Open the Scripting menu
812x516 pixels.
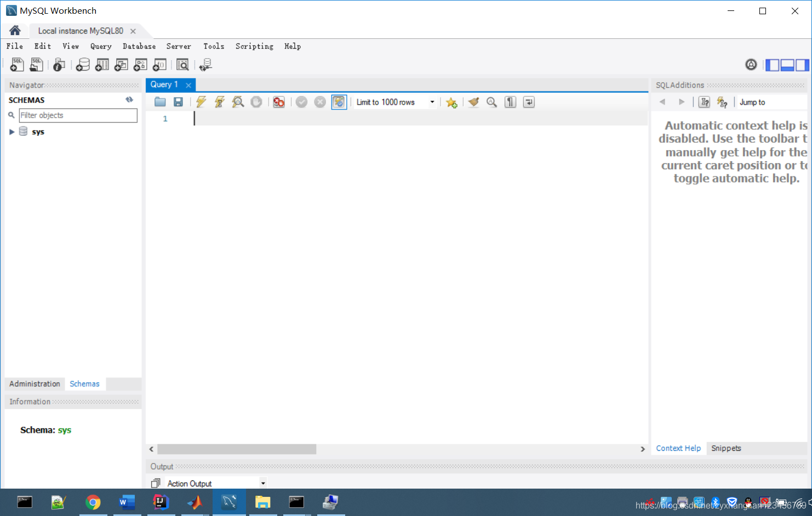(254, 47)
